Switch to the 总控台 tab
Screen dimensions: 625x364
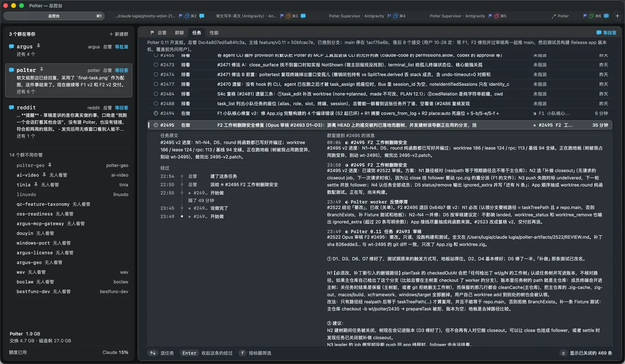[54, 16]
